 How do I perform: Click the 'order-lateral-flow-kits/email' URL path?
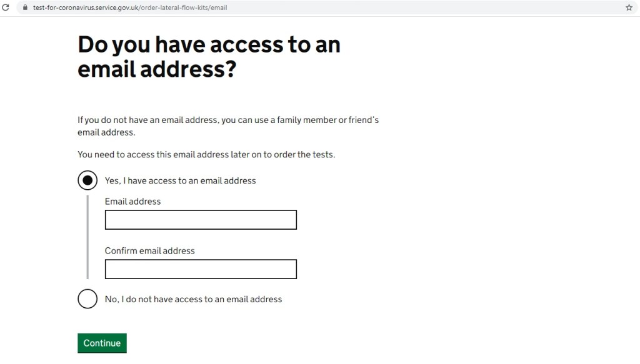coord(182,7)
